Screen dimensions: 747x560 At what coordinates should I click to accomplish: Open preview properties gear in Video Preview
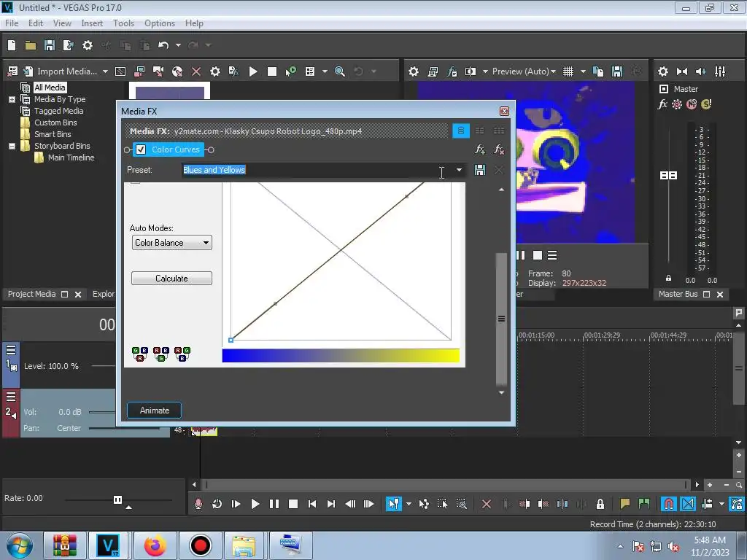[414, 71]
